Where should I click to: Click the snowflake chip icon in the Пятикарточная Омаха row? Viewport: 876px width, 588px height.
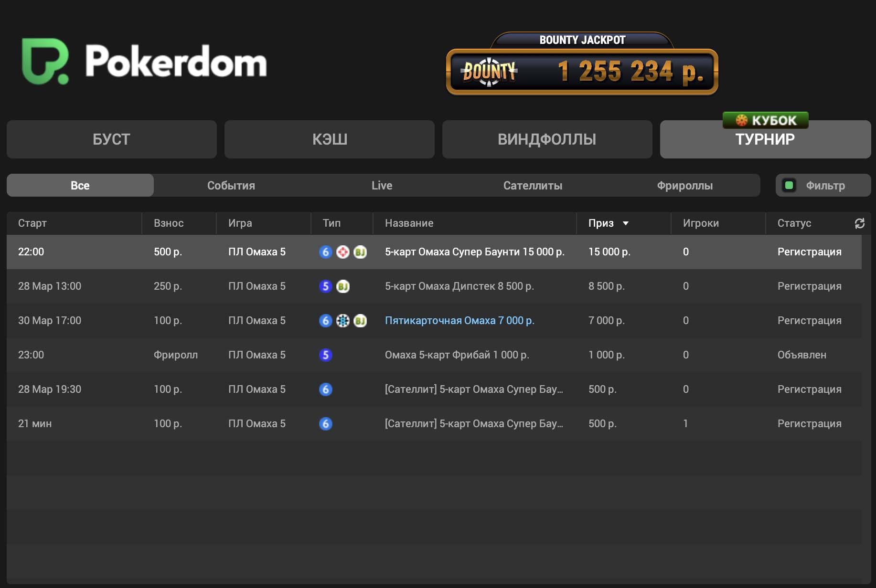[x=343, y=321]
